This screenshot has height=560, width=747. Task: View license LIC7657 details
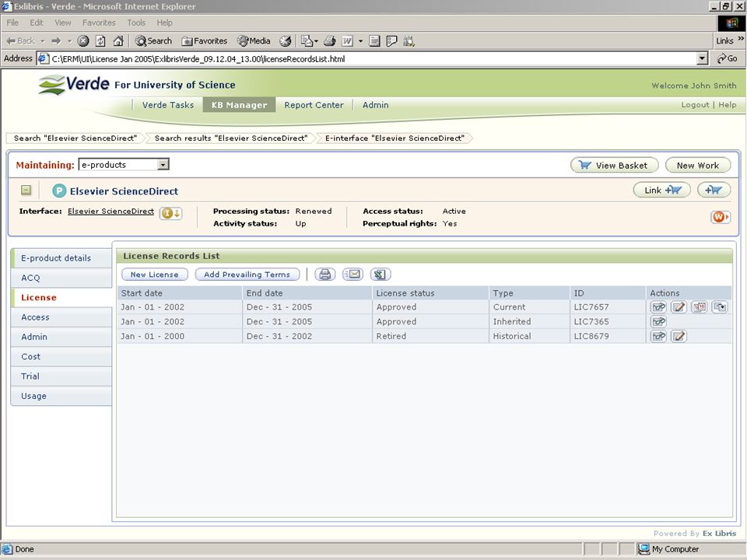coord(658,307)
